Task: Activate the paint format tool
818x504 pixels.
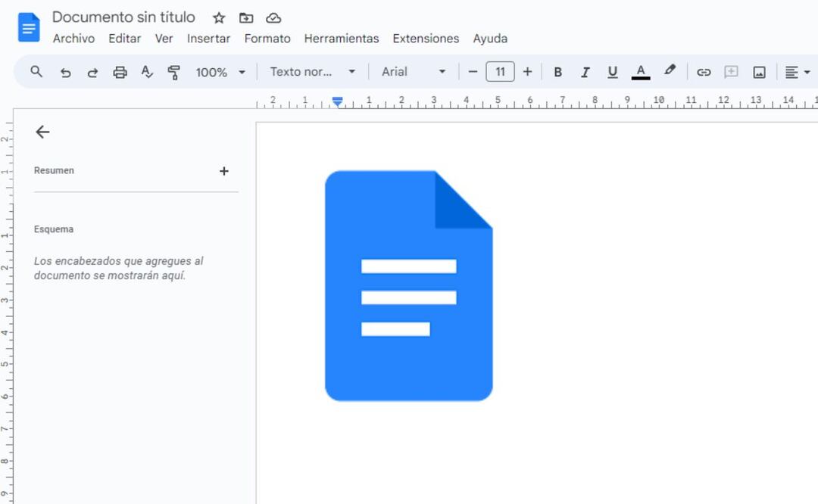Action: point(174,73)
